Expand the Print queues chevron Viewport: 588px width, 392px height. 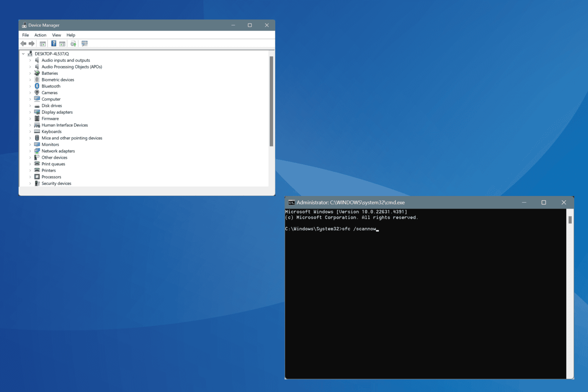(30, 164)
